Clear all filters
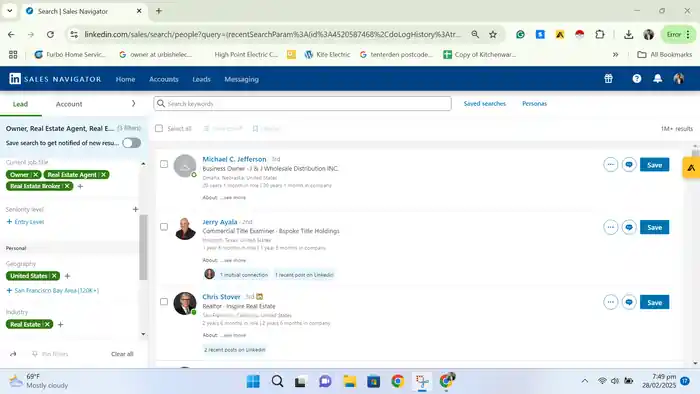The height and width of the screenshot is (394, 700). (122, 354)
